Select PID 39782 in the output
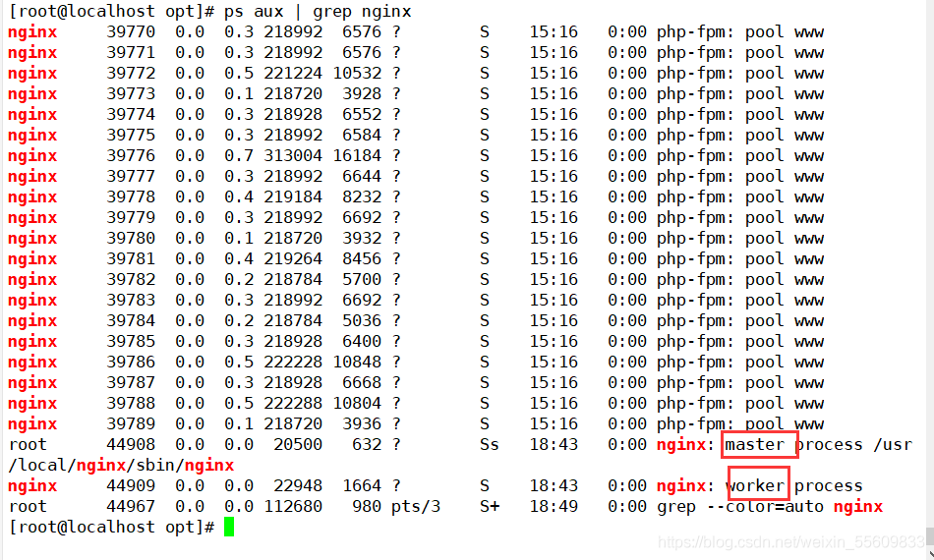The image size is (934, 560). point(131,279)
